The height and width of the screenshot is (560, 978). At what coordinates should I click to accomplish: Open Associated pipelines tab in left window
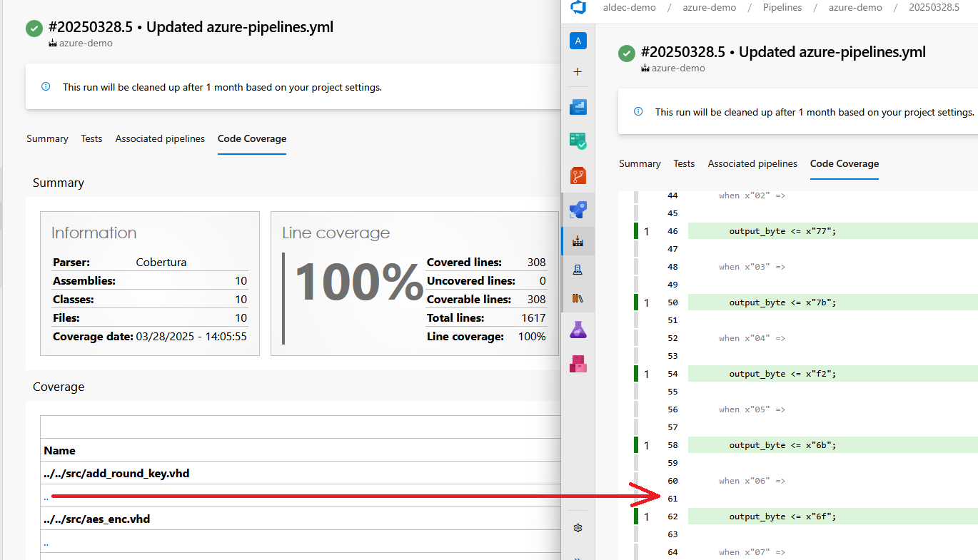[x=160, y=139]
